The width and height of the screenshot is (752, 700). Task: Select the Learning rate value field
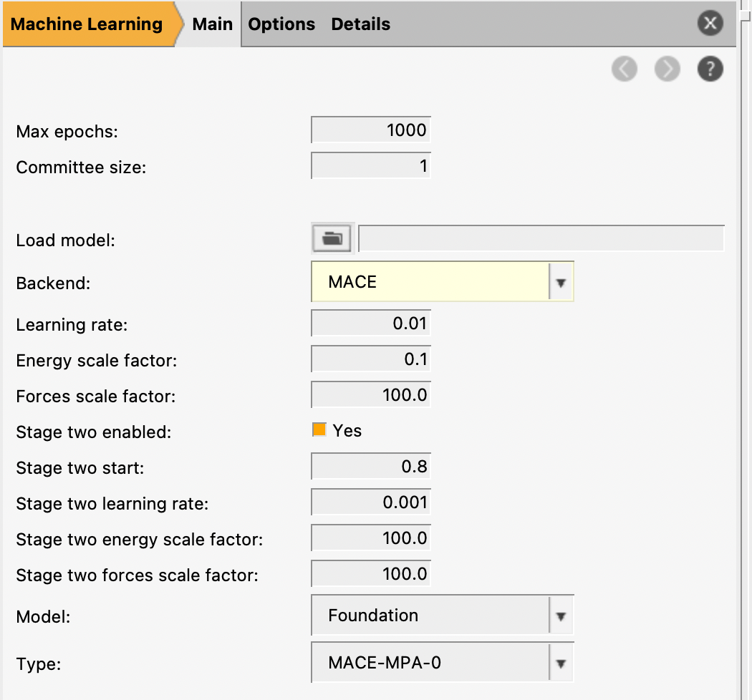point(371,324)
